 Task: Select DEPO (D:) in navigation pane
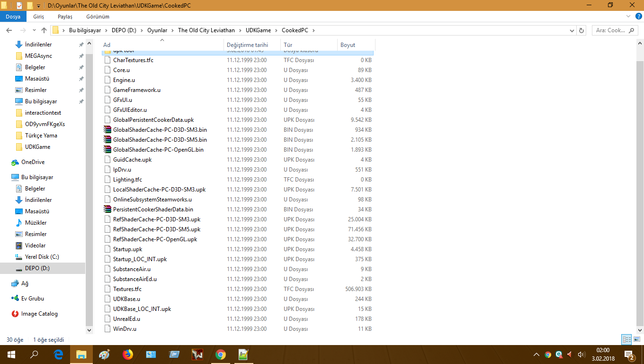43,268
